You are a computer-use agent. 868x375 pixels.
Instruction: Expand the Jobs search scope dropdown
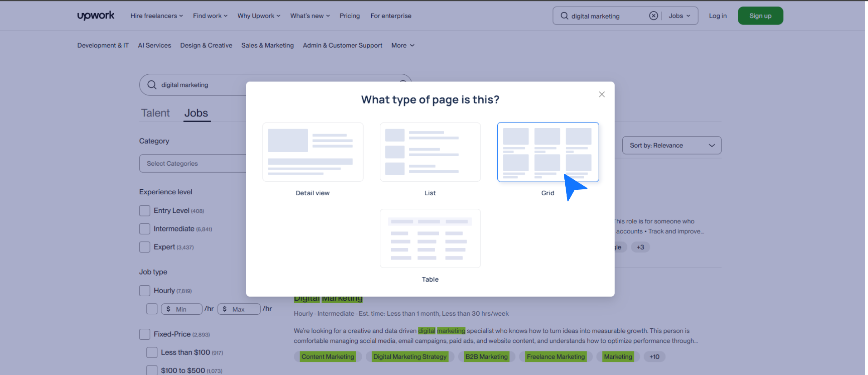[679, 16]
